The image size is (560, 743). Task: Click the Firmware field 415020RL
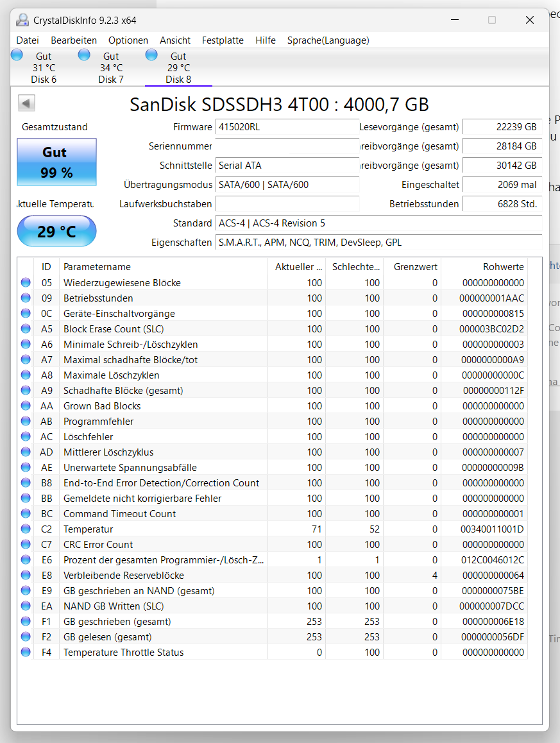[287, 127]
